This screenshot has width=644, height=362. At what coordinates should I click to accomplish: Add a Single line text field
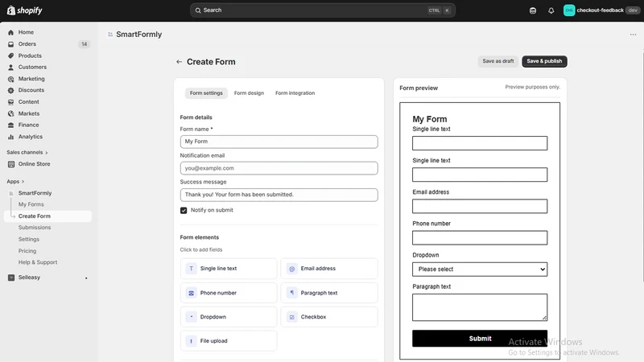click(229, 269)
